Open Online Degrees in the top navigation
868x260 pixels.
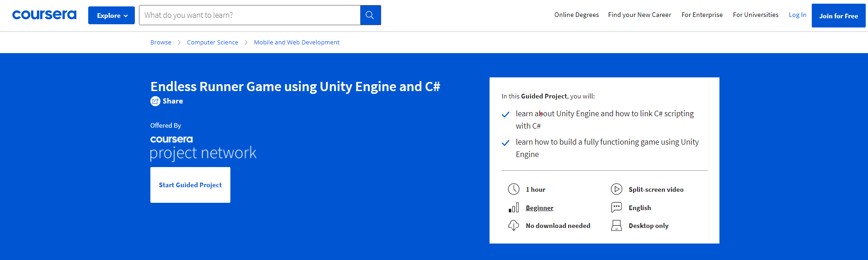[576, 15]
